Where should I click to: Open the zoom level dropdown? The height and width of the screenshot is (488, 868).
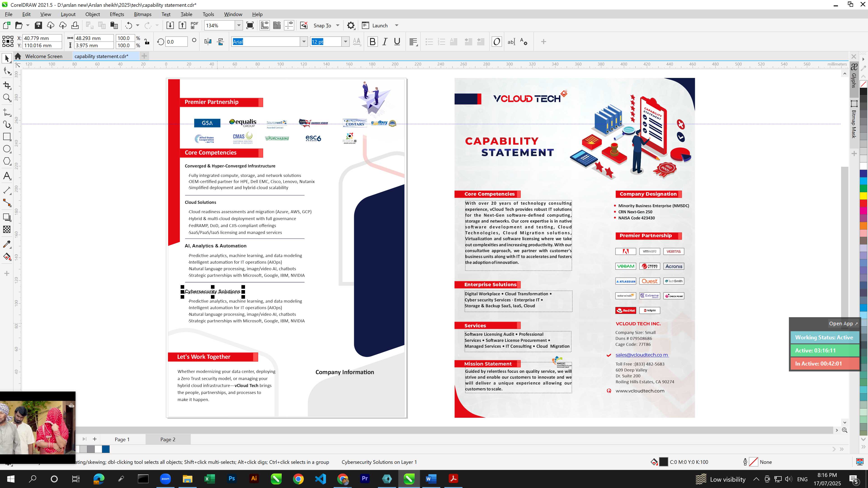point(239,25)
